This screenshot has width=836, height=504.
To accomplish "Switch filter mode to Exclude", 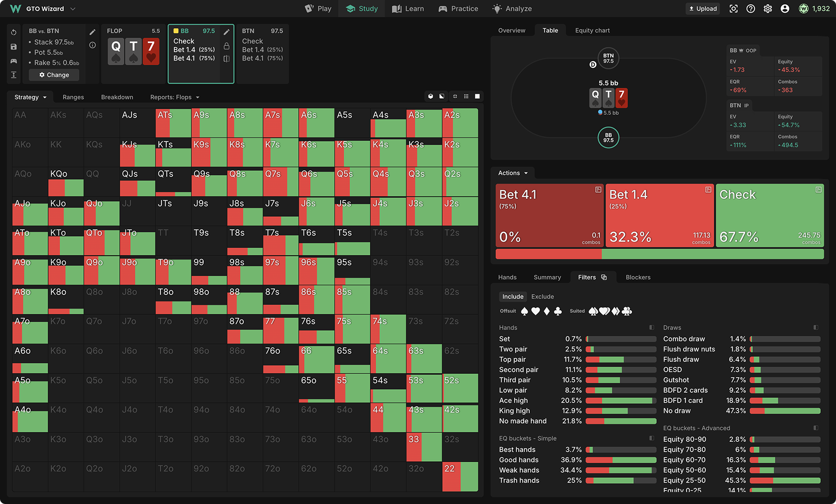I will tap(542, 297).
